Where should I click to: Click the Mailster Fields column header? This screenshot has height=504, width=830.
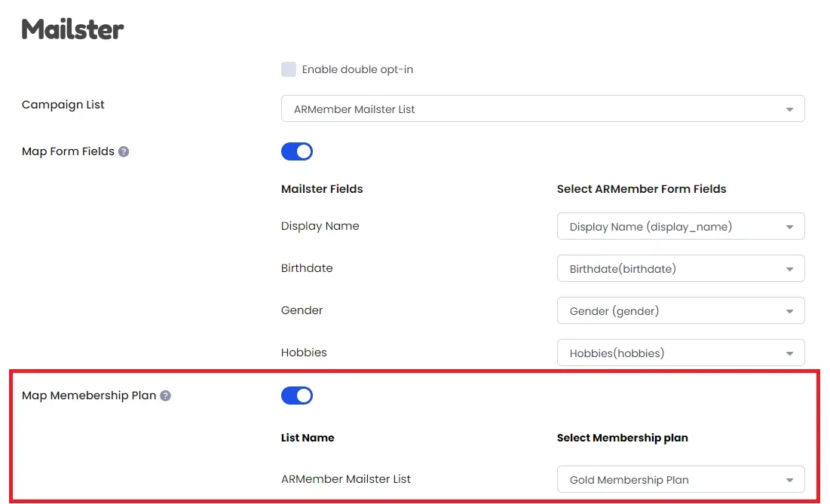tap(322, 189)
